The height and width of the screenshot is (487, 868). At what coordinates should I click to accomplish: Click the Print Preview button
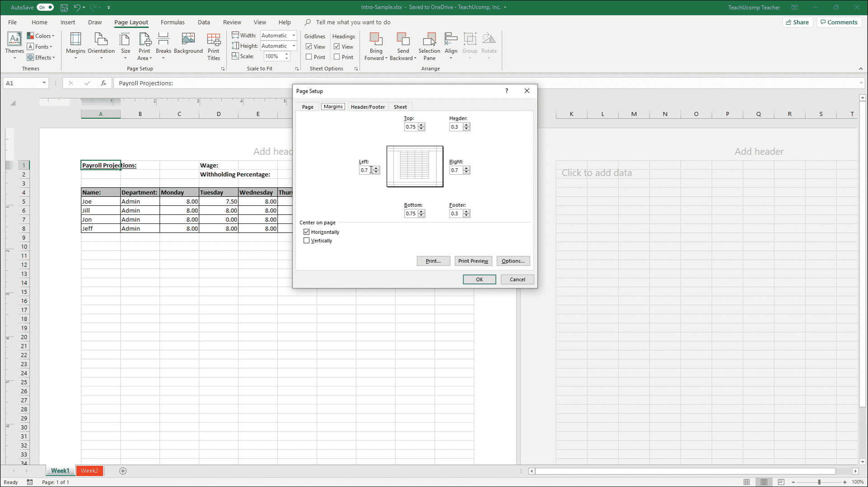[x=473, y=261]
